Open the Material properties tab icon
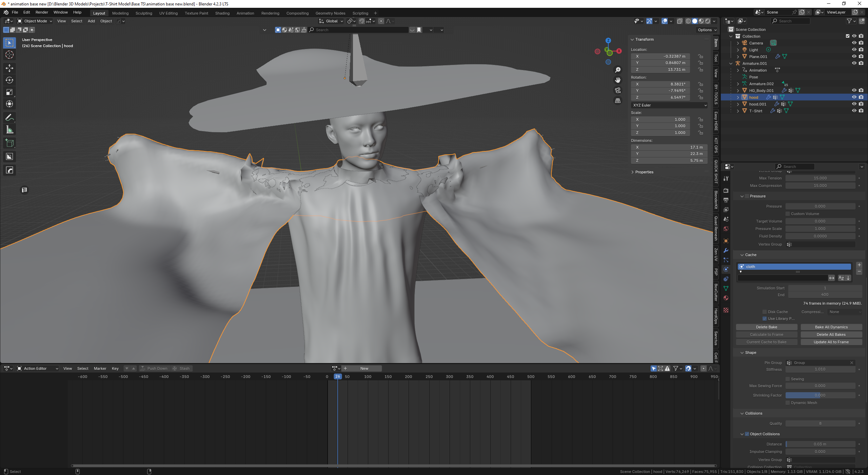This screenshot has width=868, height=475. (726, 298)
